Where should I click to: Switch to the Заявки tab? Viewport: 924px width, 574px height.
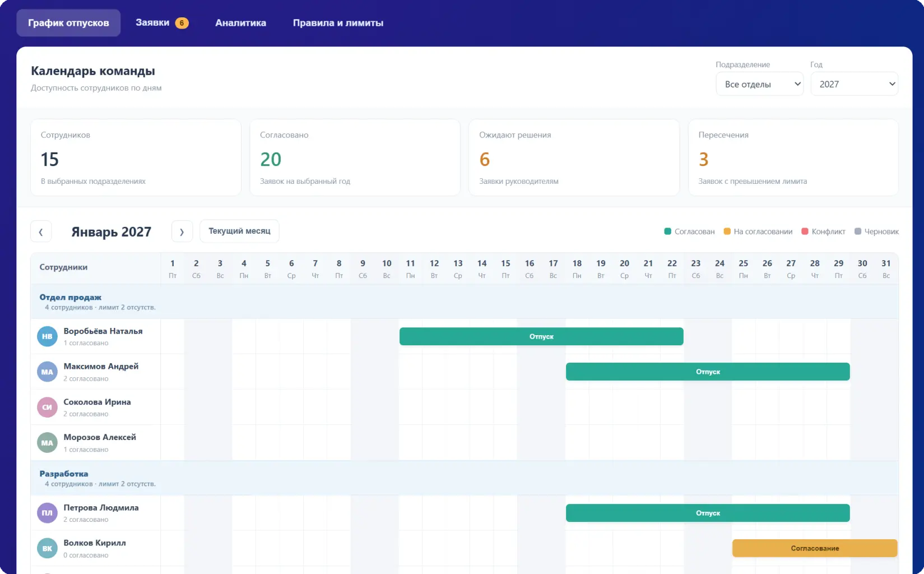162,23
